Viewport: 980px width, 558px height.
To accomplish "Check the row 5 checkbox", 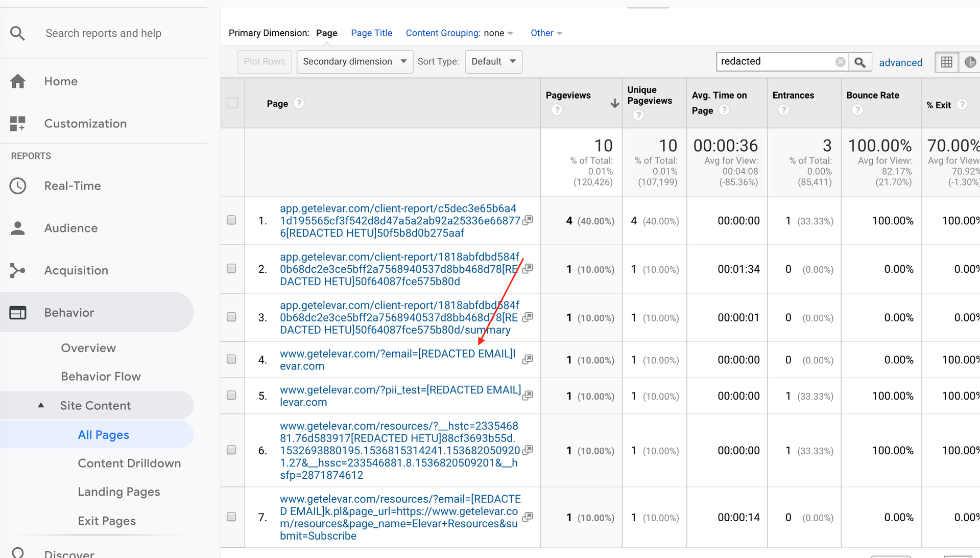I will tap(231, 396).
